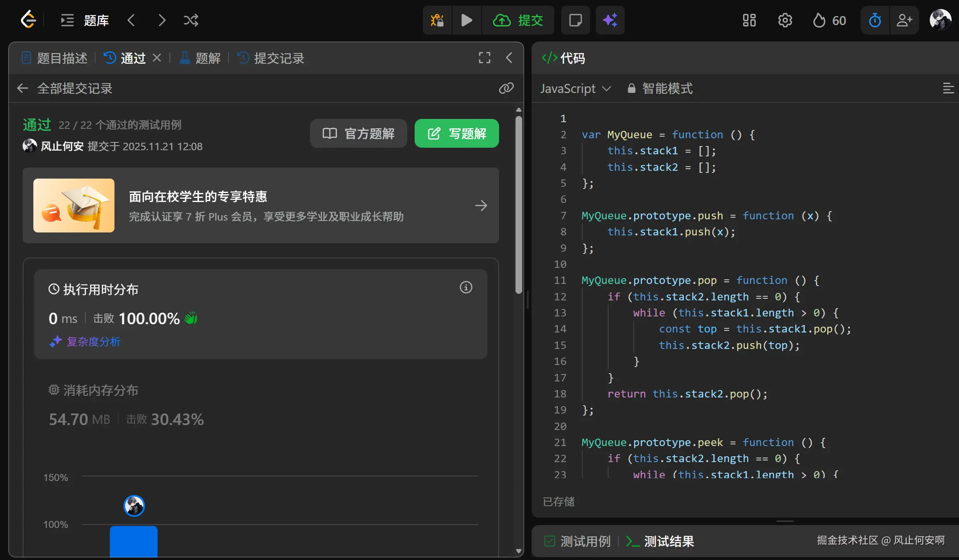Click the blue memory distribution bar
Viewport: 959px width, 560px height.
coord(133,541)
